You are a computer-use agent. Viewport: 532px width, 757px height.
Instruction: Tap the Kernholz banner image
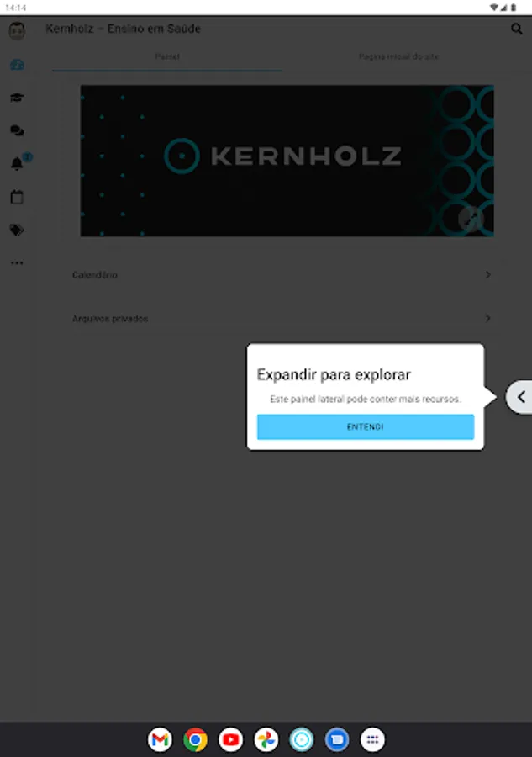pos(287,161)
